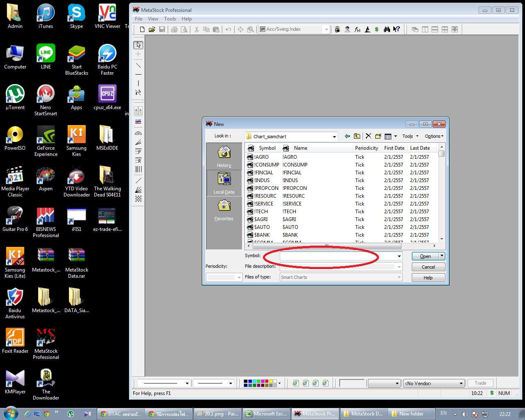Open the line style dropdown at bottom
The image size is (525, 420).
click(x=187, y=383)
